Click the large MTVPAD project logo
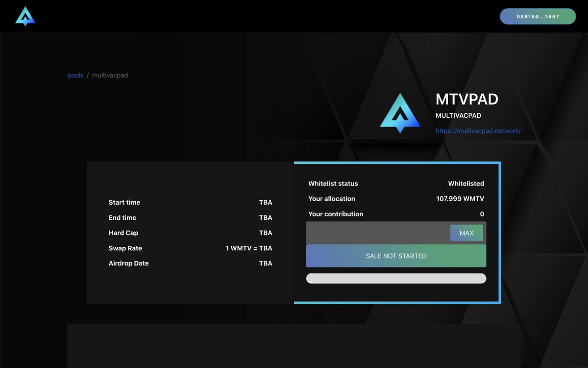The width and height of the screenshot is (588, 368). (400, 113)
